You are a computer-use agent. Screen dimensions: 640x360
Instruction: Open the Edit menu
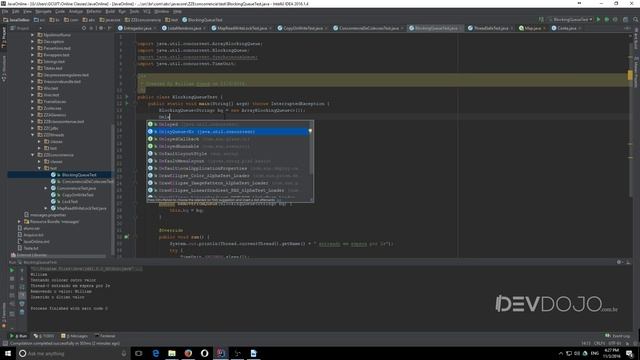(x=16, y=11)
